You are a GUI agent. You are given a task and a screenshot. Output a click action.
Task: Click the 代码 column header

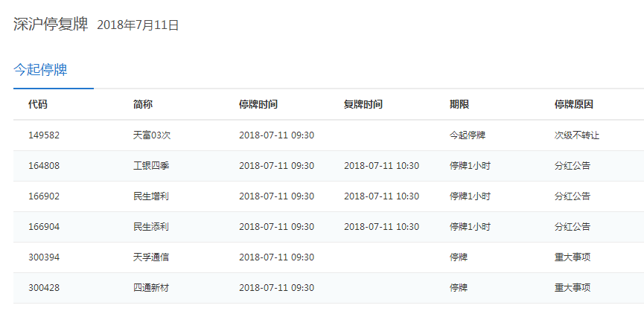point(37,105)
